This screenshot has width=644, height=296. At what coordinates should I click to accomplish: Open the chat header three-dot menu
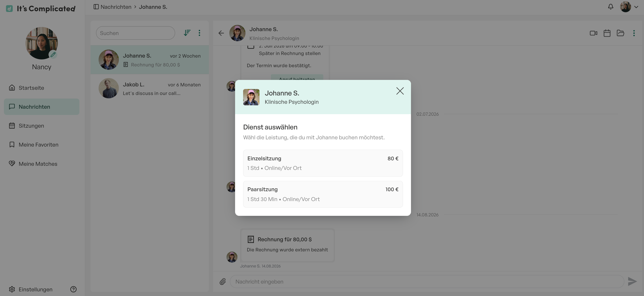point(634,33)
